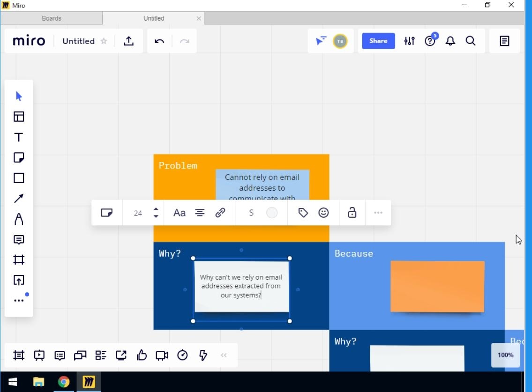532x392 pixels.
Task: Select the Untitled tab
Action: pyautogui.click(x=154, y=18)
